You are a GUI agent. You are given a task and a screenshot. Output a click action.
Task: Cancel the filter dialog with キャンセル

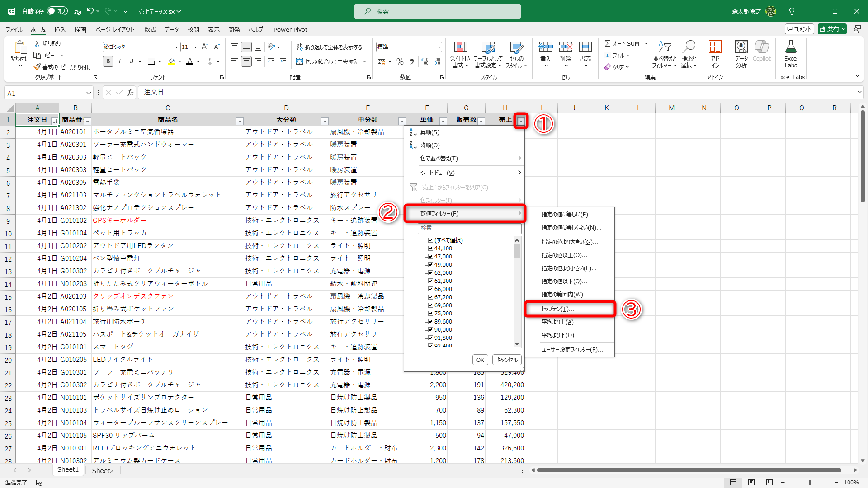(506, 359)
